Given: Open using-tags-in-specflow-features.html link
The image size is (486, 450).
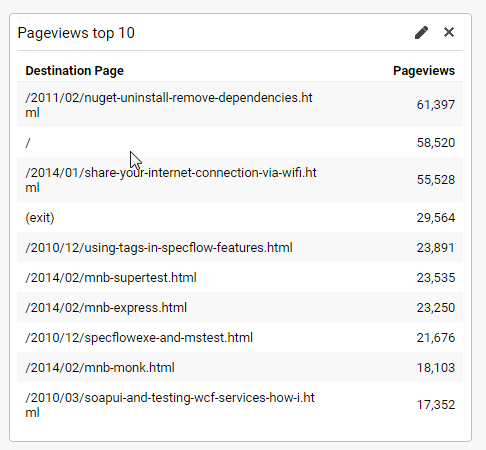Looking at the screenshot, I should coord(159,248).
